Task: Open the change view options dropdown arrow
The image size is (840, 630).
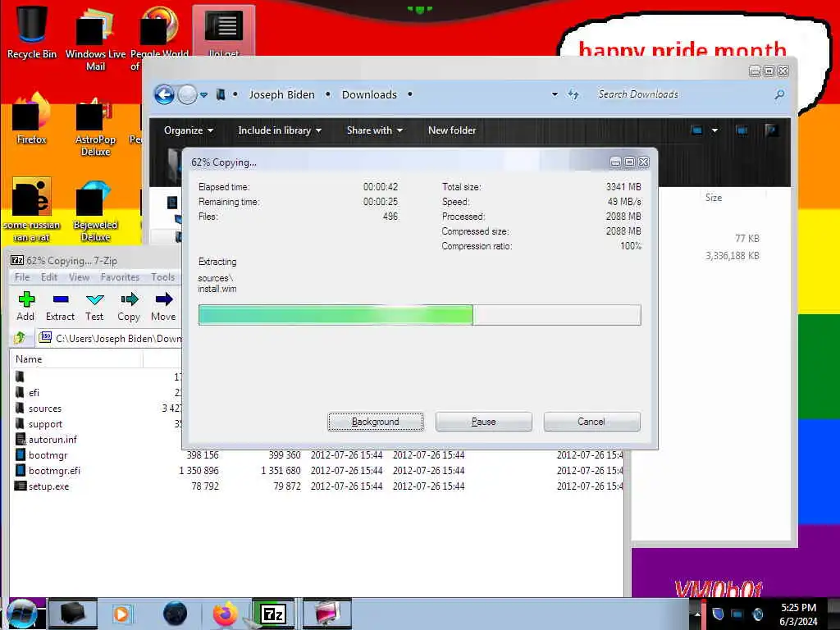Action: pyautogui.click(x=714, y=130)
